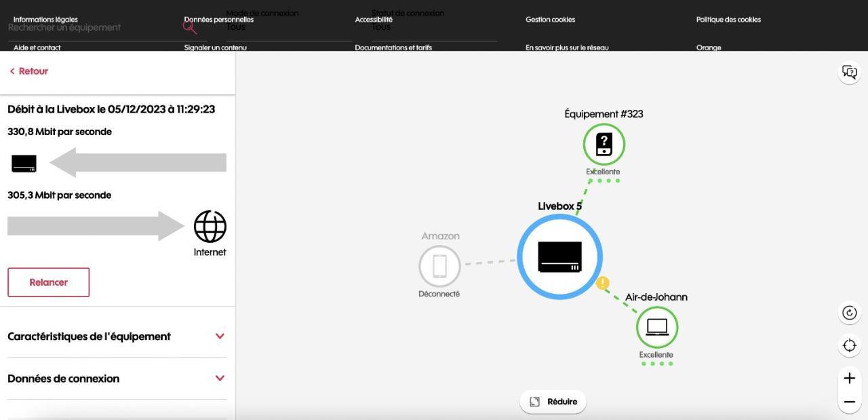868x420 pixels.
Task: Click the Livebox 5 label text
Action: [x=560, y=206]
